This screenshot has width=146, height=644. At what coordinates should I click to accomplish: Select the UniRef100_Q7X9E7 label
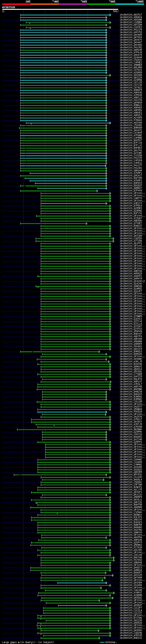[131, 223]
